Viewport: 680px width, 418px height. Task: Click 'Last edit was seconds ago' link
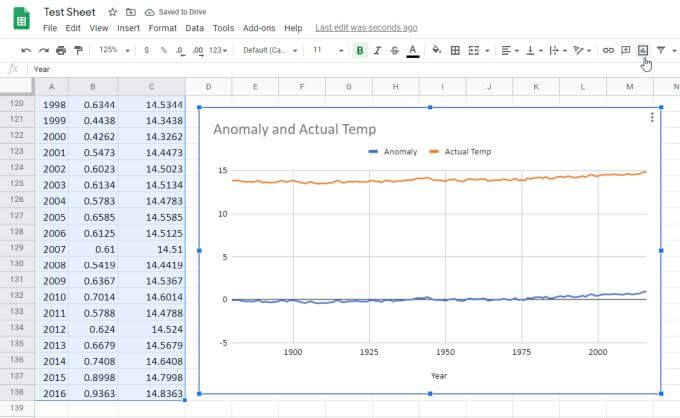366,28
